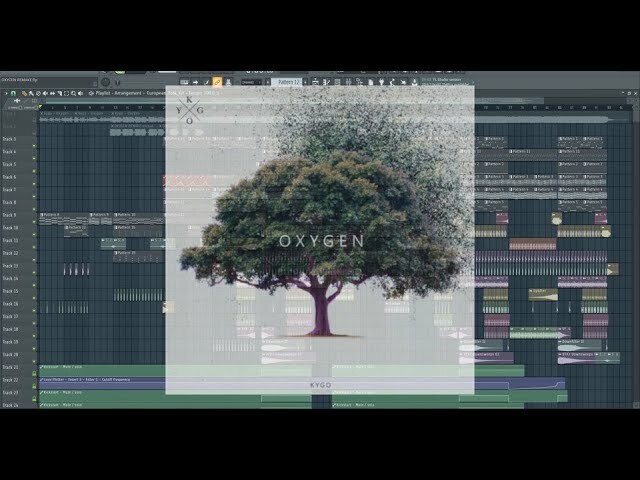Image resolution: width=640 pixels, height=480 pixels.
Task: Click the plus button after Pattern 12
Action: (x=305, y=82)
